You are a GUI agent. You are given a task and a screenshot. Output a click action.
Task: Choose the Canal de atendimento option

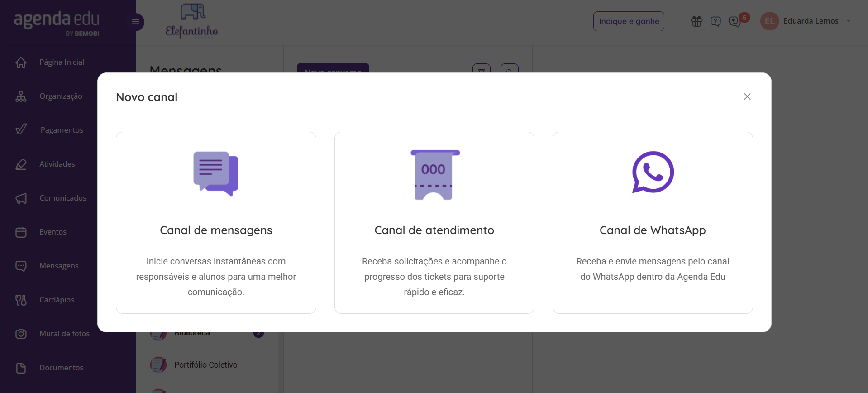tap(434, 223)
